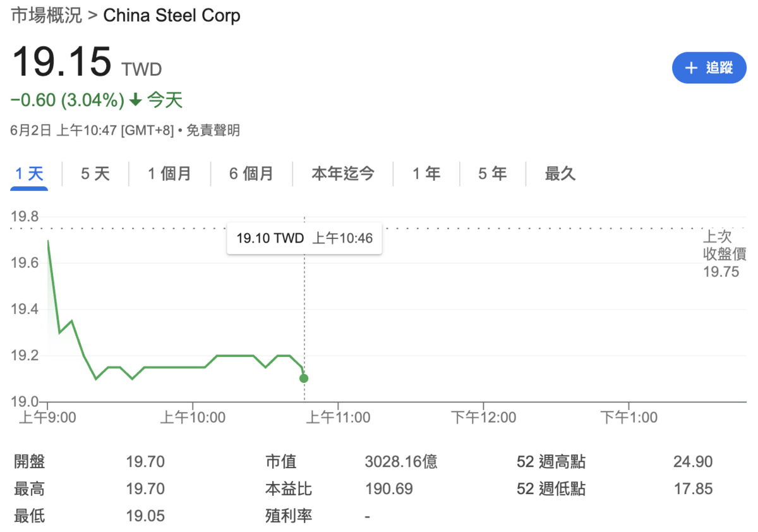
Task: Open the 市場概況 market overview link
Action: 47,16
